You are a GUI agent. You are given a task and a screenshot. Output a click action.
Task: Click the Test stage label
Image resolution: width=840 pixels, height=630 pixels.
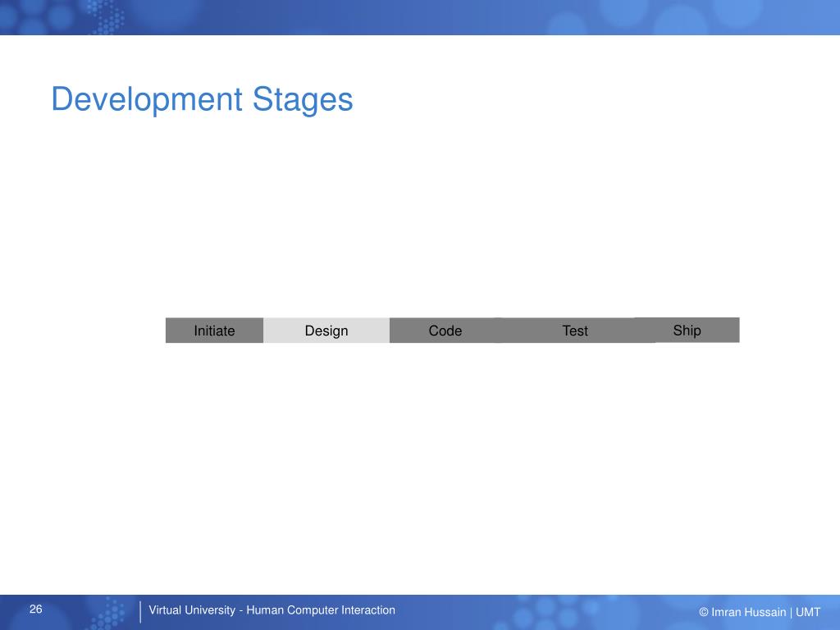click(x=575, y=331)
